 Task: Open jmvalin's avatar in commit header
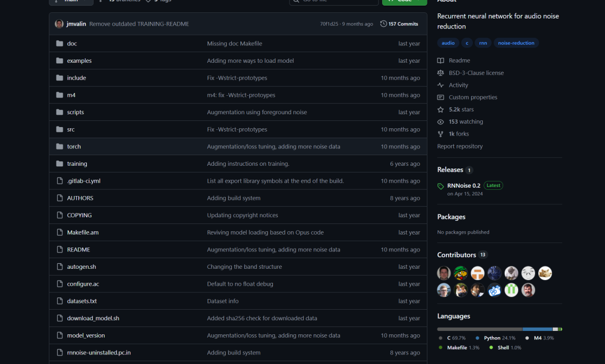(x=59, y=24)
